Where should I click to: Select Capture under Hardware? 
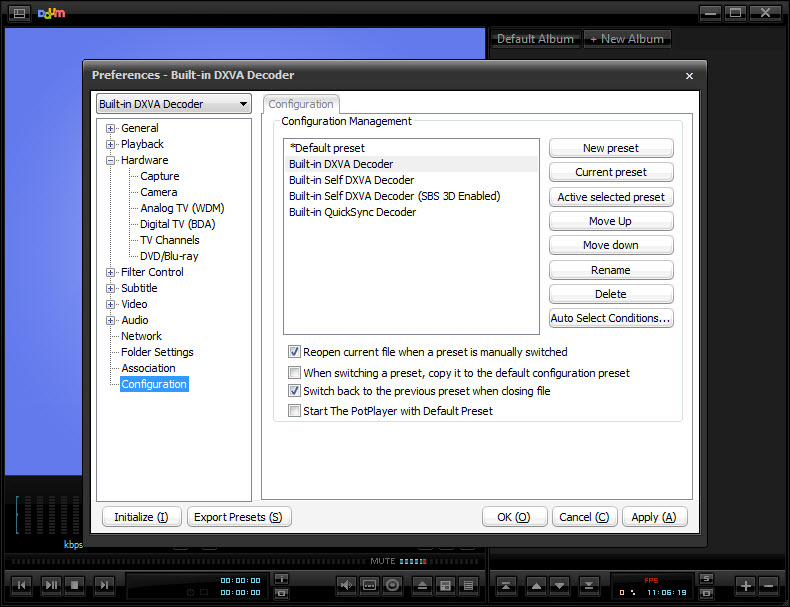pyautogui.click(x=160, y=176)
